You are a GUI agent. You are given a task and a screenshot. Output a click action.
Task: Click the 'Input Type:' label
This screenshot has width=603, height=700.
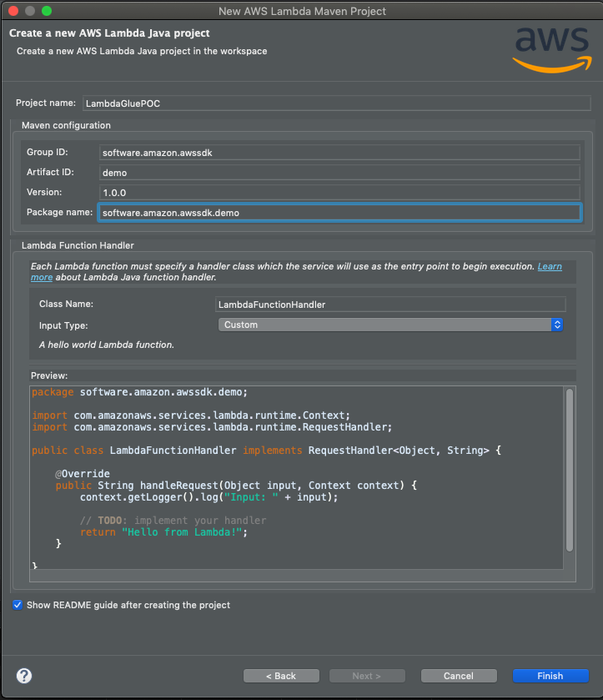pos(63,325)
